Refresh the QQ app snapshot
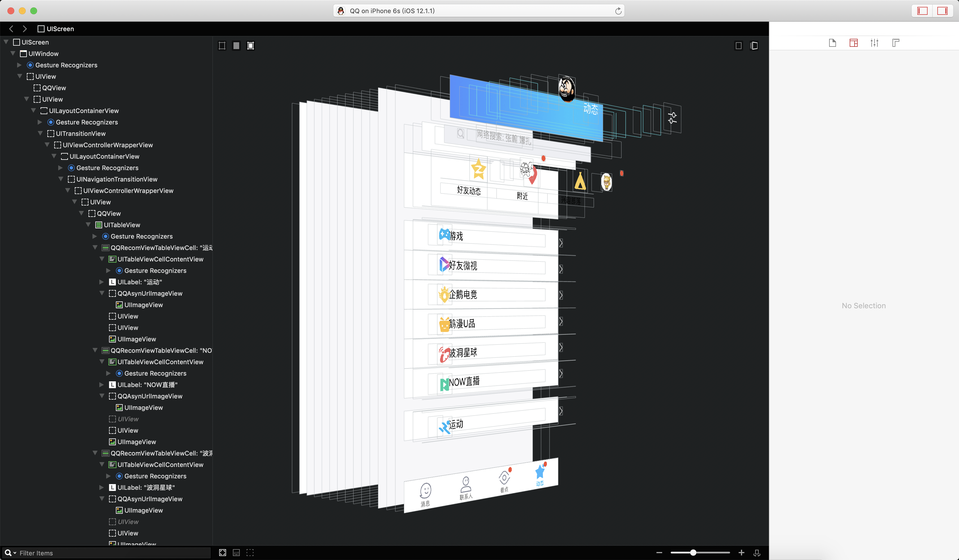The height and width of the screenshot is (560, 959). tap(618, 11)
